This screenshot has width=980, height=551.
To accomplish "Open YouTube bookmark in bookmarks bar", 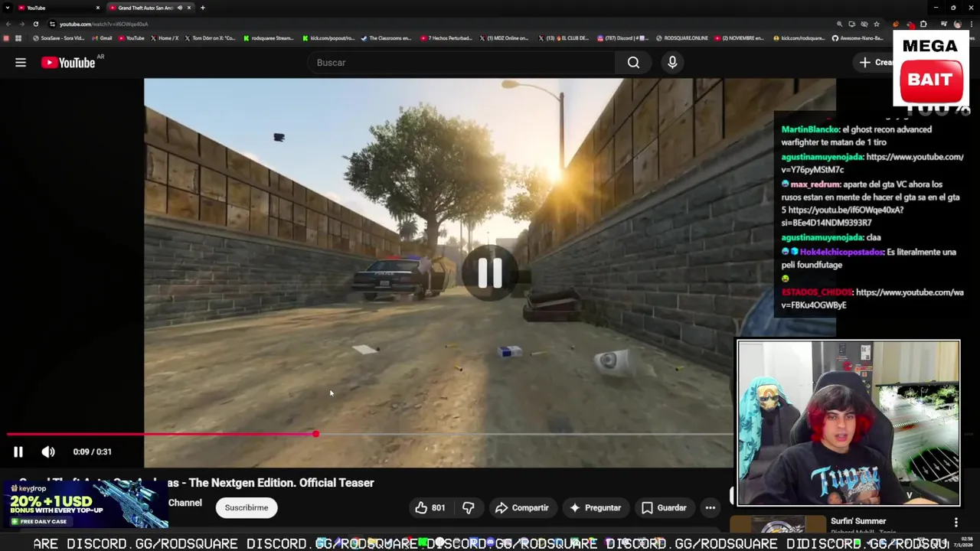I will pos(132,38).
